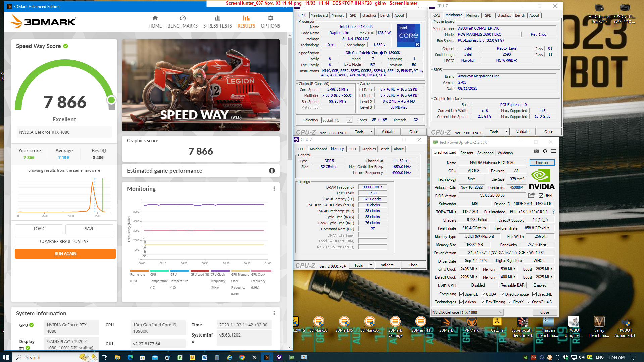
Task: Open the GPU selector dropdown in GPU-Z
Action: tap(467, 312)
